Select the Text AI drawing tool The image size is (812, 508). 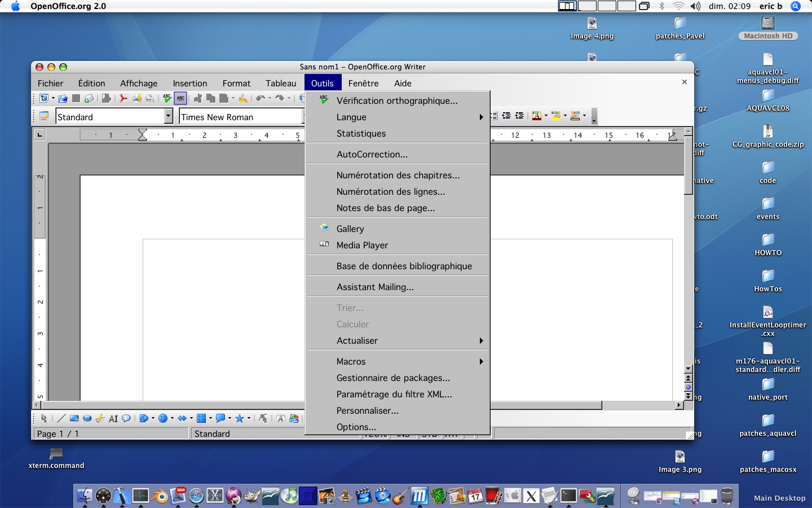[113, 418]
